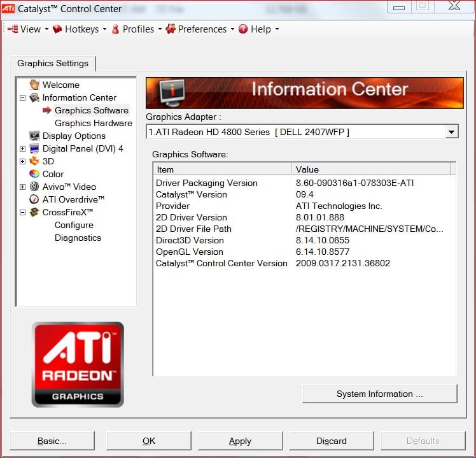Click the Apply button
The width and height of the screenshot is (476, 458).
pos(240,441)
